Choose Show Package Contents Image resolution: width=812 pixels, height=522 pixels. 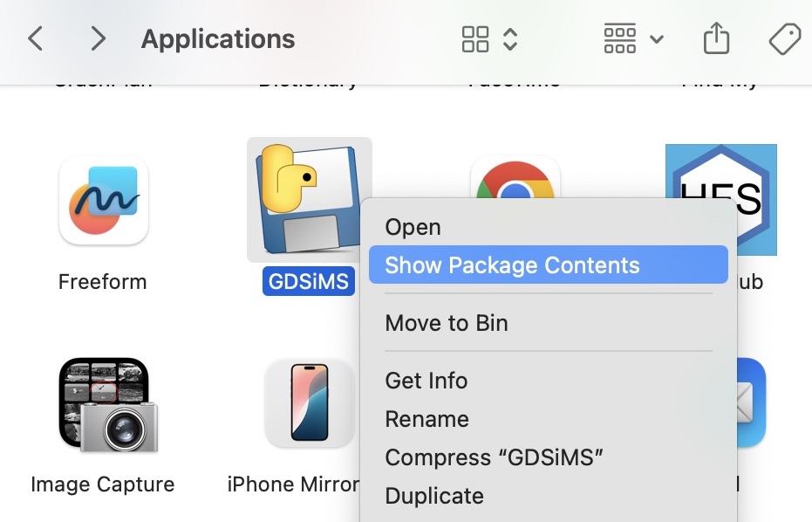click(x=549, y=264)
